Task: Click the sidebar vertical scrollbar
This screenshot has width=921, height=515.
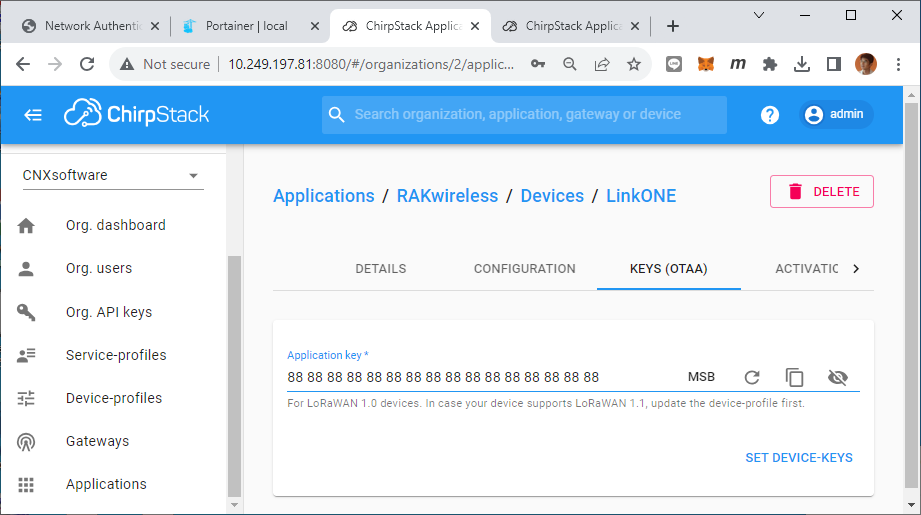Action: click(234, 376)
